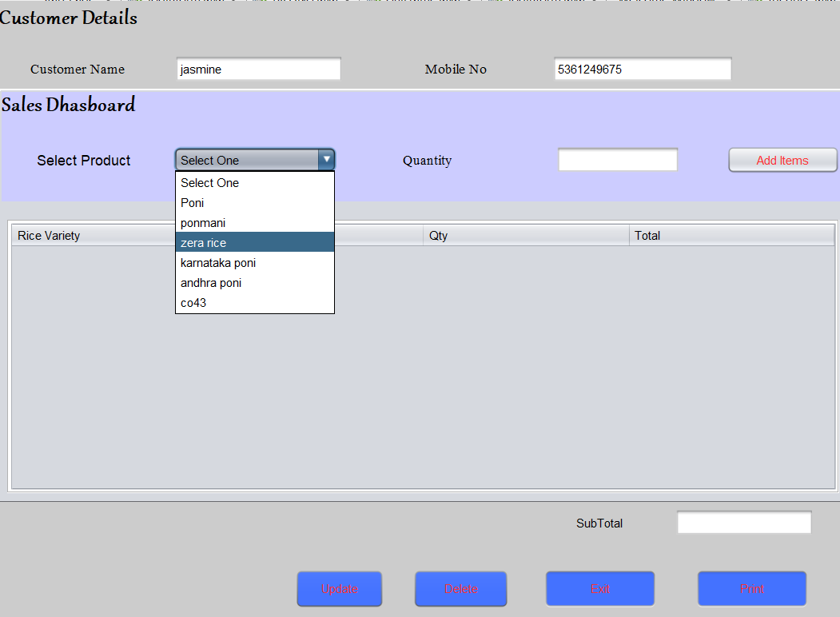Click the Add Items button
Viewport: 840px width, 617px height.
(782, 160)
